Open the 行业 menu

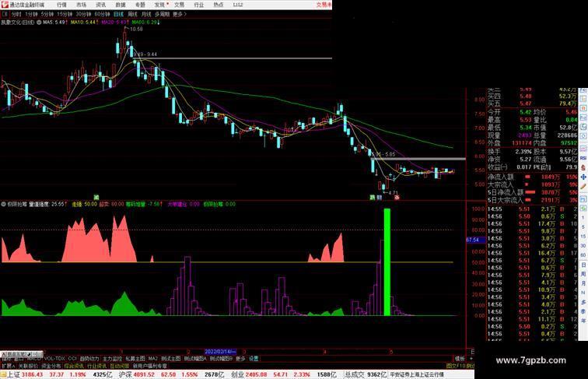coord(199,5)
